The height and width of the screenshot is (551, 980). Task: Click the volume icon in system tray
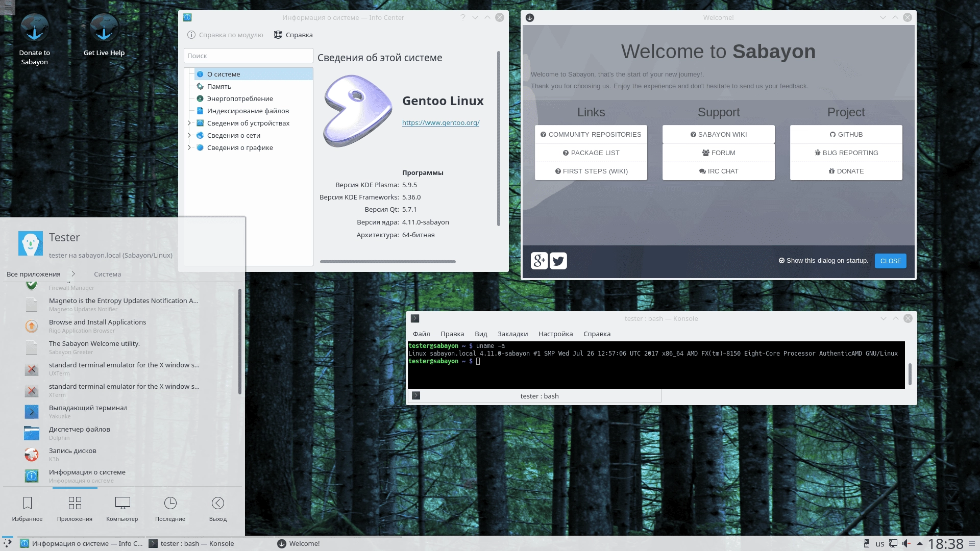pyautogui.click(x=906, y=543)
